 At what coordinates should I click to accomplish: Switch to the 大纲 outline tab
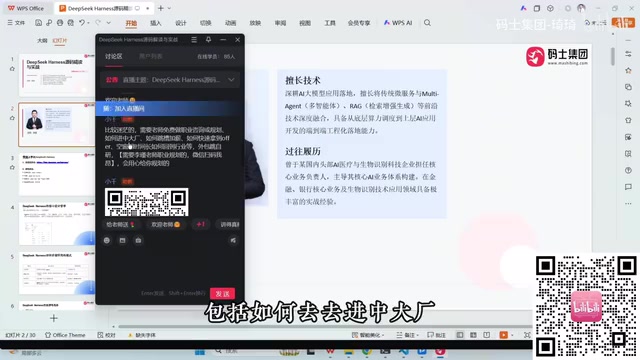42,40
